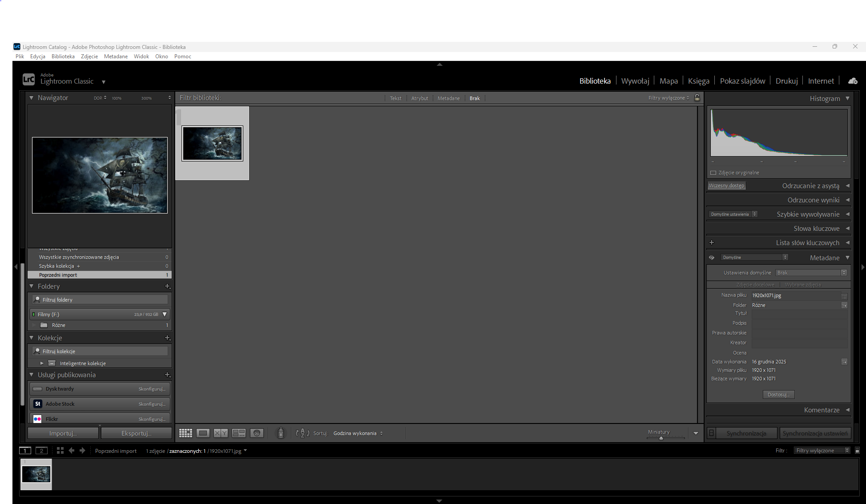Open the rename icon beside Nazwa pliku
Screen dimensions: 866x504
click(844, 296)
